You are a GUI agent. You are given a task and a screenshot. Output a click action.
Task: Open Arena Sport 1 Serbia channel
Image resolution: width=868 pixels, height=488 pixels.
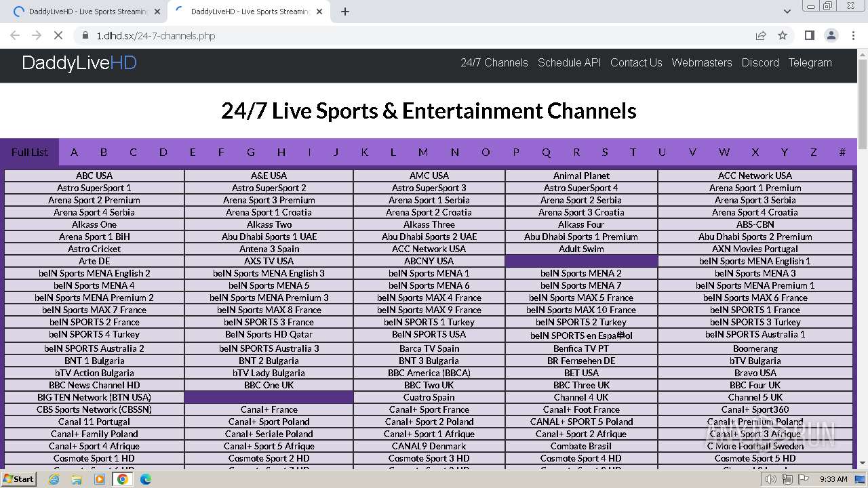point(429,200)
